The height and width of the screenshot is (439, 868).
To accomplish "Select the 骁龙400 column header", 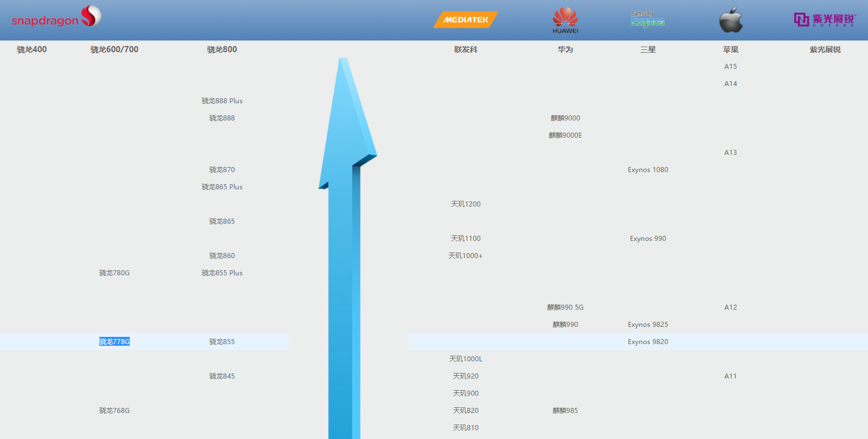I will pyautogui.click(x=32, y=49).
